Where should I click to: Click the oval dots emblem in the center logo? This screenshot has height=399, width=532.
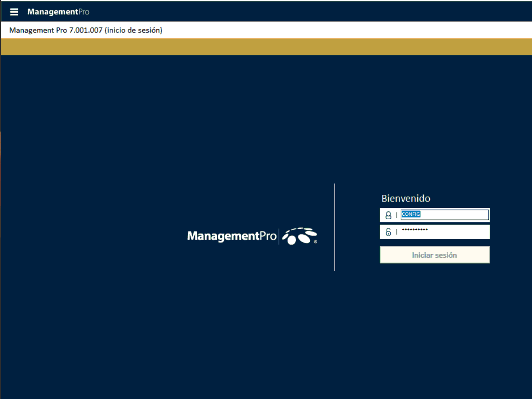click(x=299, y=236)
